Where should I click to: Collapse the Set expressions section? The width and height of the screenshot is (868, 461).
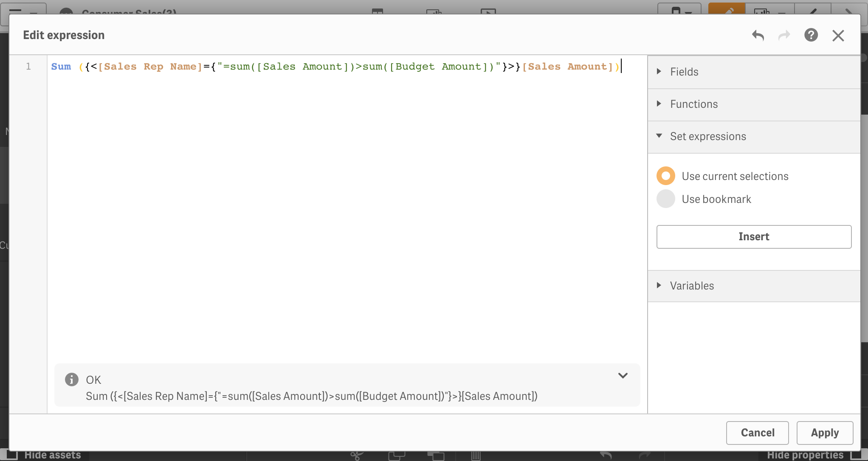coord(707,136)
